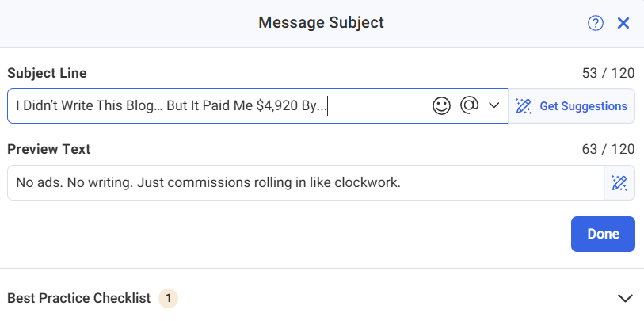Open the emoji smiley picker
Viewport: 644px width, 321px height.
click(441, 105)
